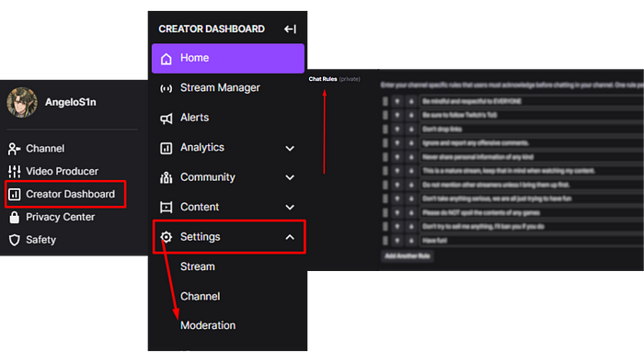The width and height of the screenshot is (644, 362).
Task: Click 'Ignore and report any offensive comments' field
Action: pos(532,143)
